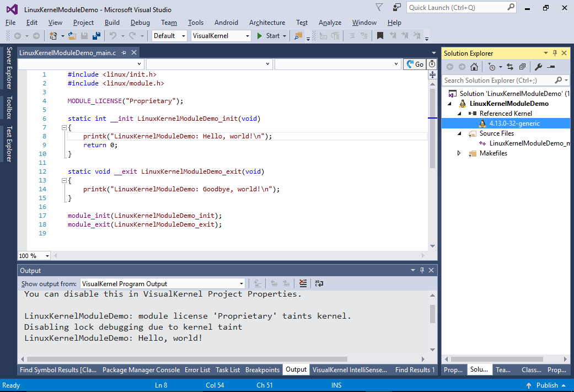Image resolution: width=574 pixels, height=392 pixels.
Task: Click the notifications flag filter icon
Action: [379, 7]
